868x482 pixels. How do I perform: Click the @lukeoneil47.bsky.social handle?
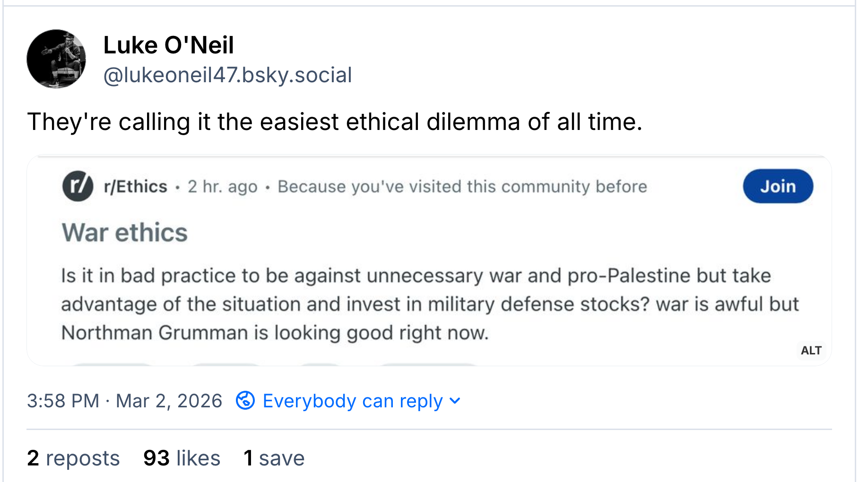point(227,75)
